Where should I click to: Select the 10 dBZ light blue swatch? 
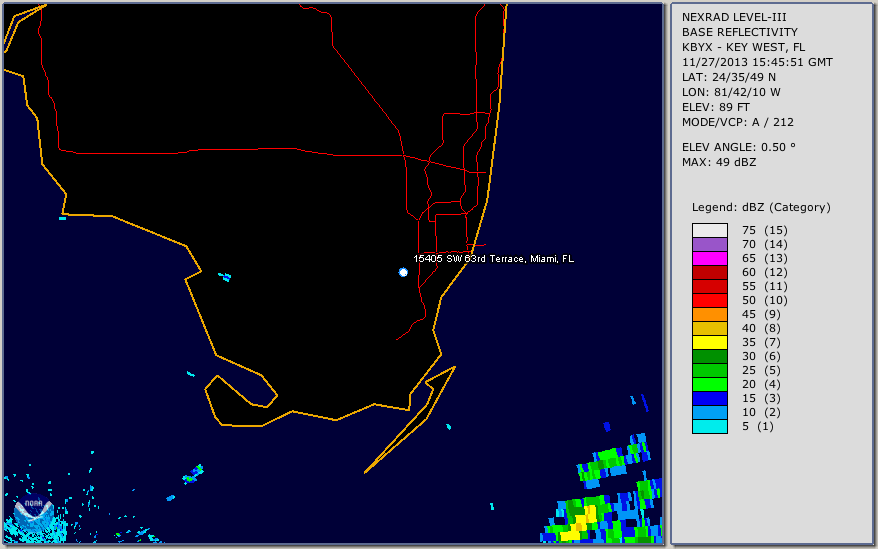click(709, 412)
